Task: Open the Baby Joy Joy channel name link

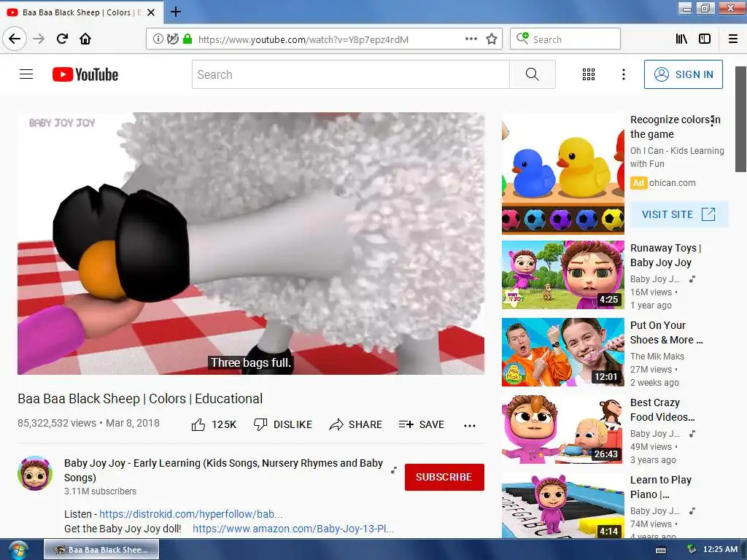Action: tap(223, 470)
